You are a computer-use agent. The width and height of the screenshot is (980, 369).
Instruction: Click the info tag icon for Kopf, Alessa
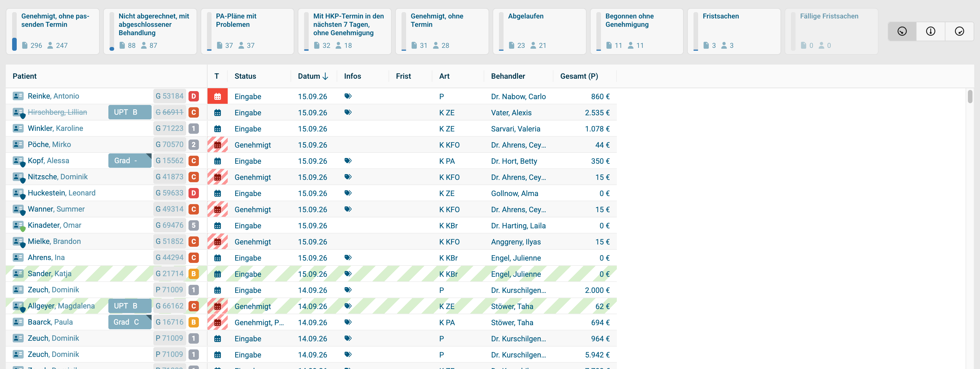tap(348, 161)
